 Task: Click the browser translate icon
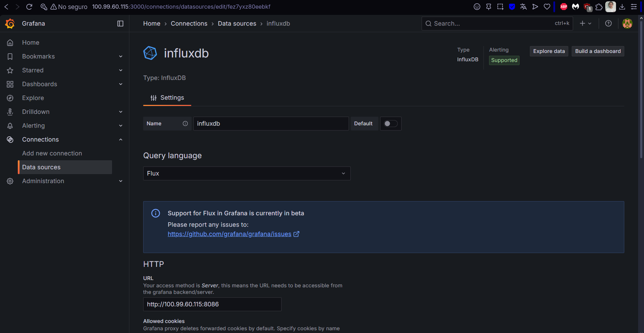(523, 7)
